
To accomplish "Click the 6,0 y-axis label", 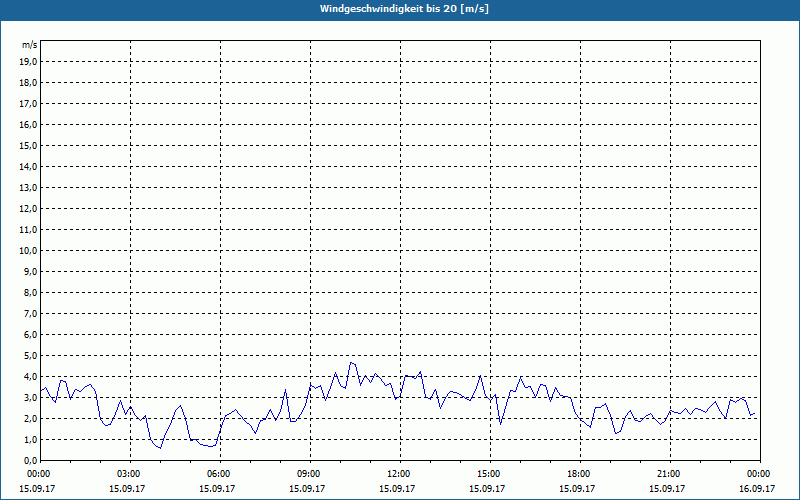I will pos(30,335).
